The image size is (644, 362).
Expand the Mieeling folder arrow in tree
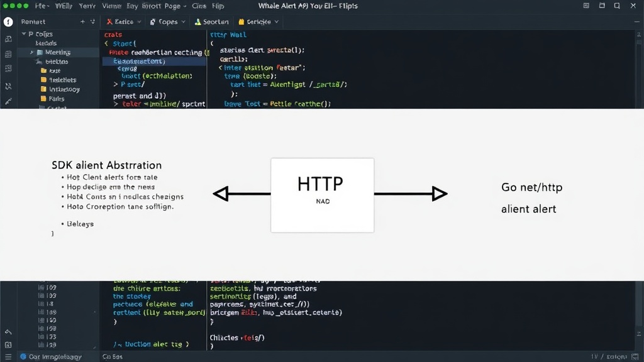[x=31, y=52]
